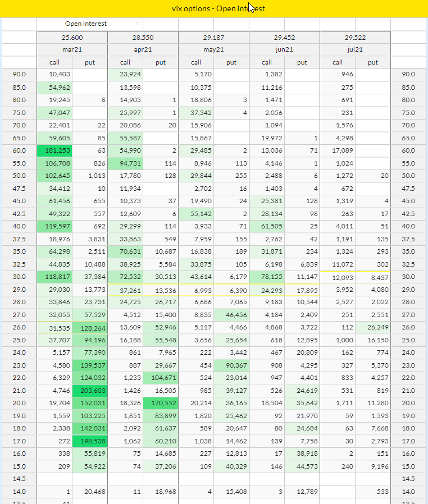Click apr21 call value 72,532

click(125, 277)
